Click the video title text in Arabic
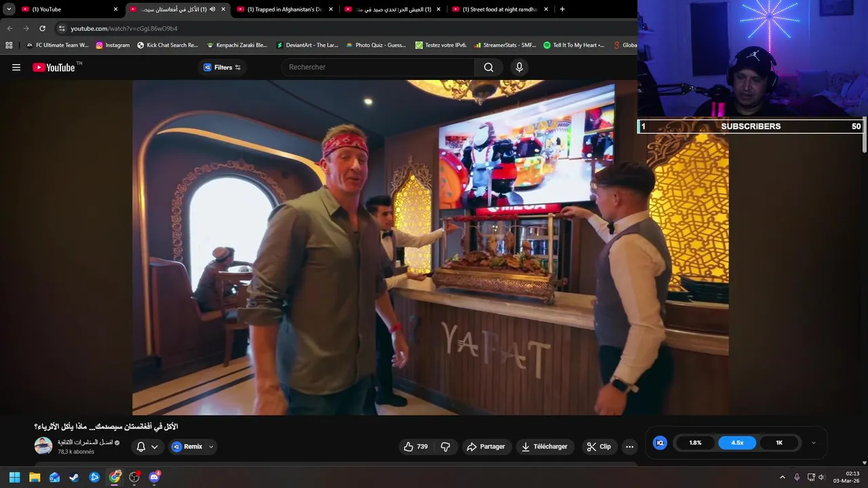This screenshot has height=488, width=868. point(106,426)
